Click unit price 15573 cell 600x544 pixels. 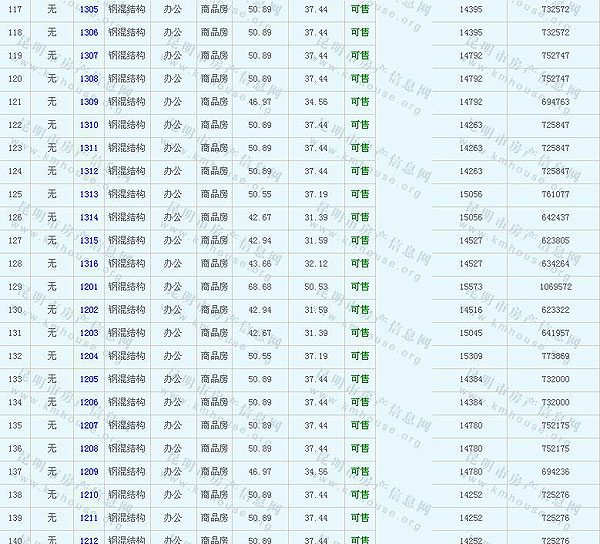[470, 287]
